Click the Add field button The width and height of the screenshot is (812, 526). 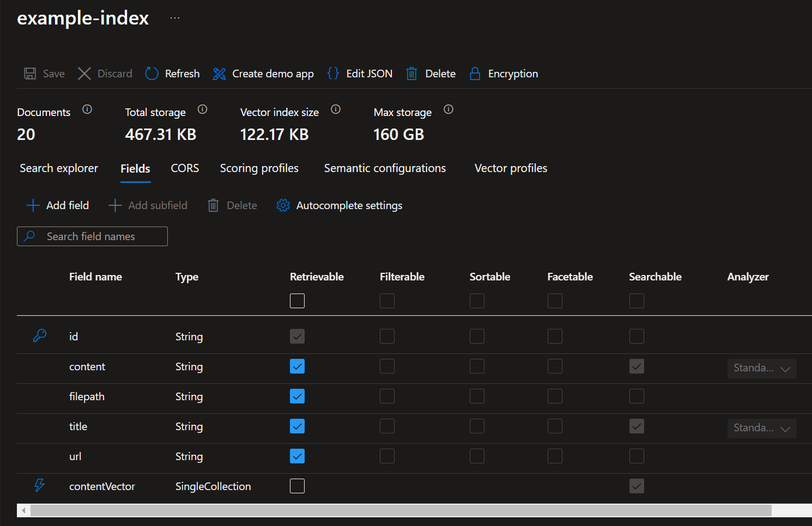[x=58, y=205]
